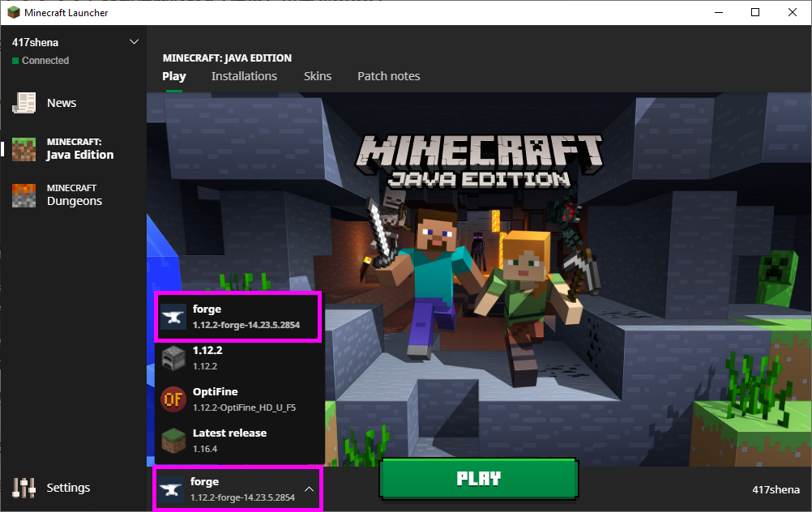Click the Java Edition grass block icon
812x512 pixels.
(24, 149)
